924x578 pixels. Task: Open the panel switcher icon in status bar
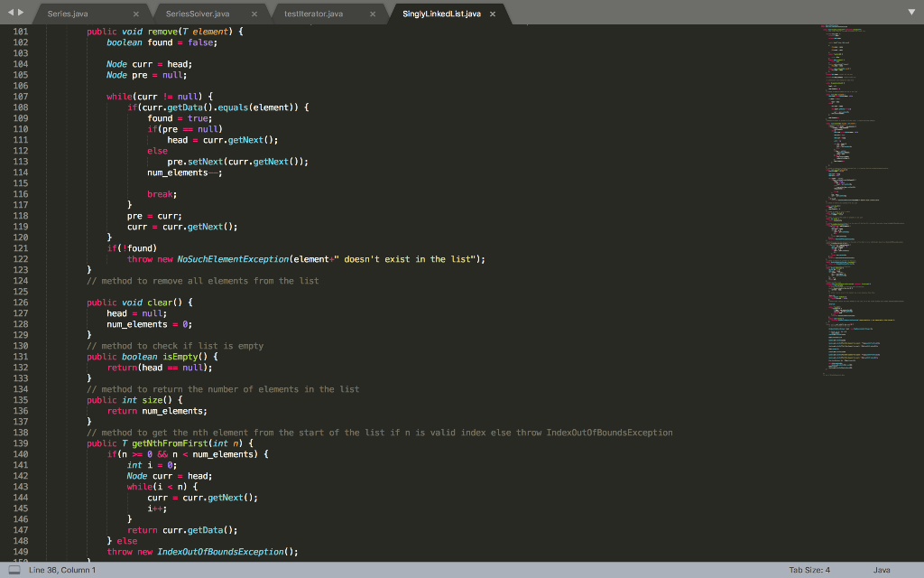(x=14, y=570)
